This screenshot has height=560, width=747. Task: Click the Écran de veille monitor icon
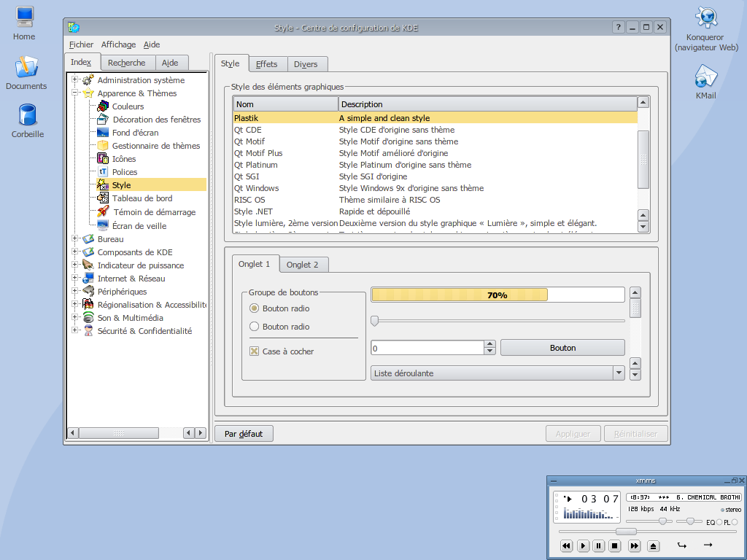tap(102, 225)
